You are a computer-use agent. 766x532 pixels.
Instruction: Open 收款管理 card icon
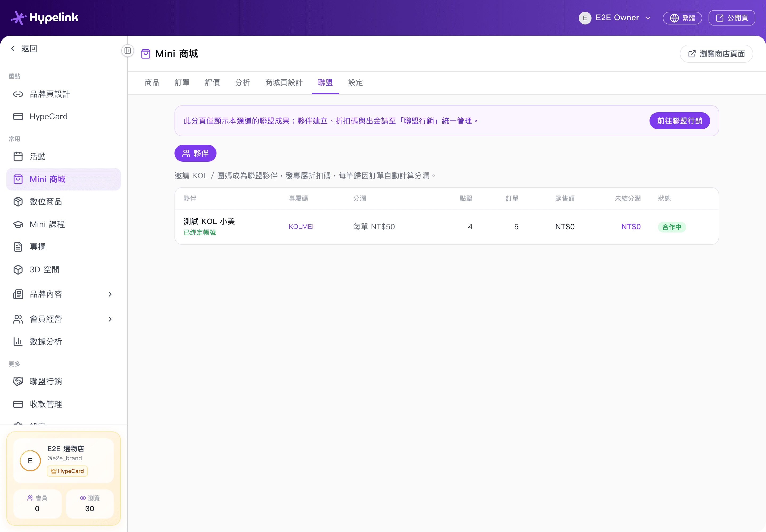pos(18,404)
